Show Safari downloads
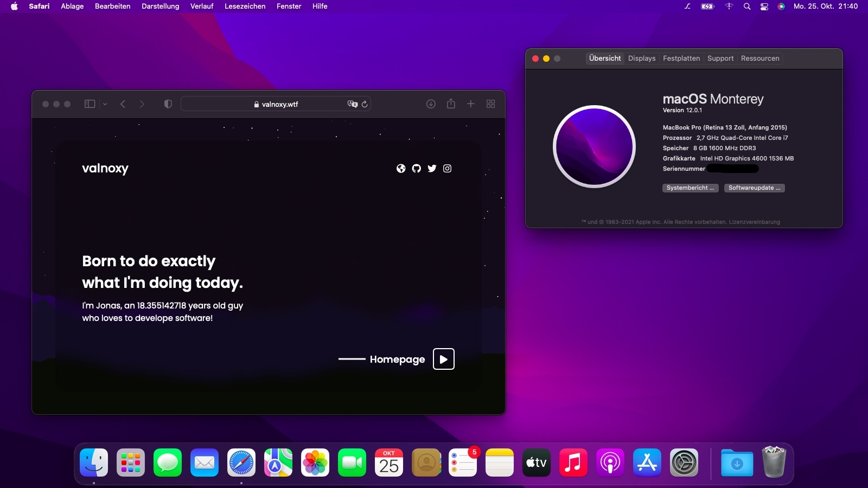Screen dimensions: 868x488 431,104
